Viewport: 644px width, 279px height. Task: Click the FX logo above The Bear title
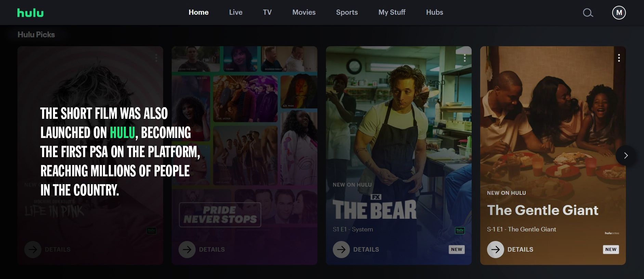tap(376, 197)
